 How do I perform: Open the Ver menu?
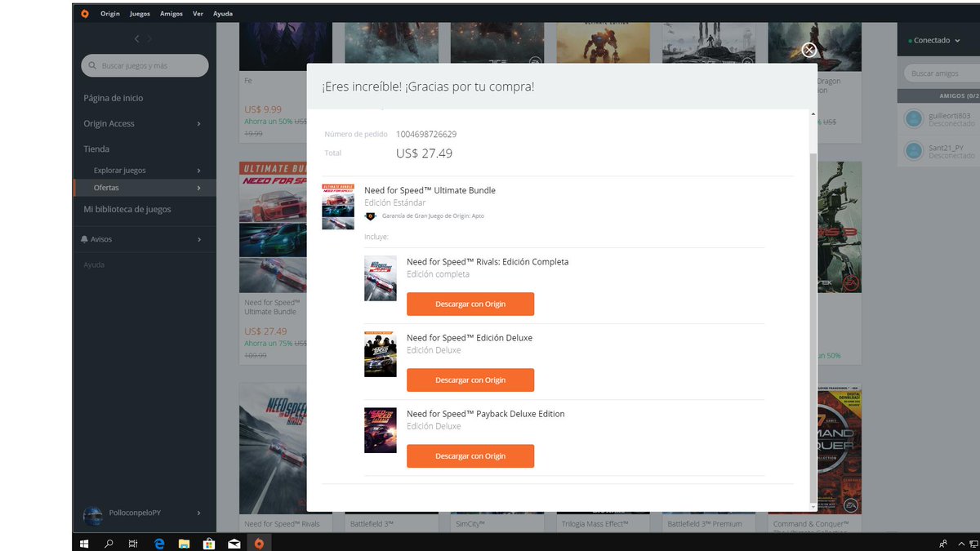[x=198, y=14]
